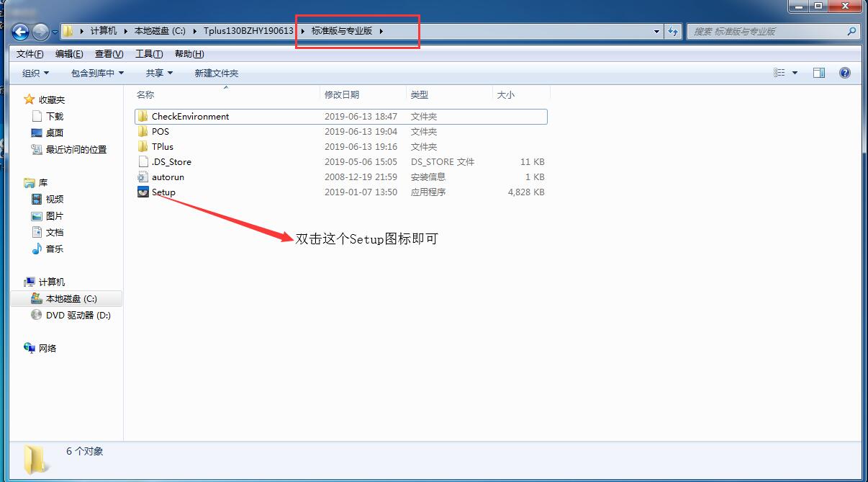Open the 共享 dropdown menu
The image size is (868, 482).
(x=158, y=72)
